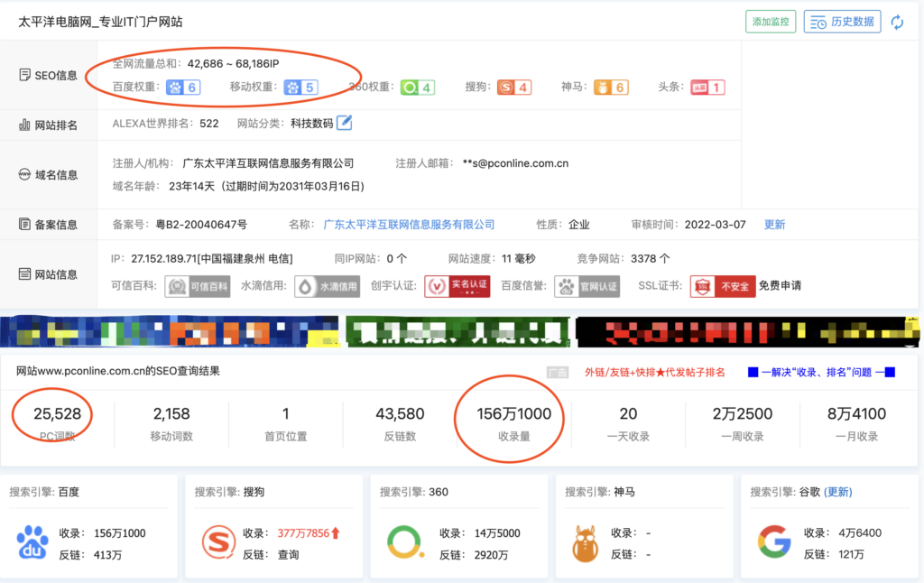Click the right black banner ad

click(x=748, y=331)
